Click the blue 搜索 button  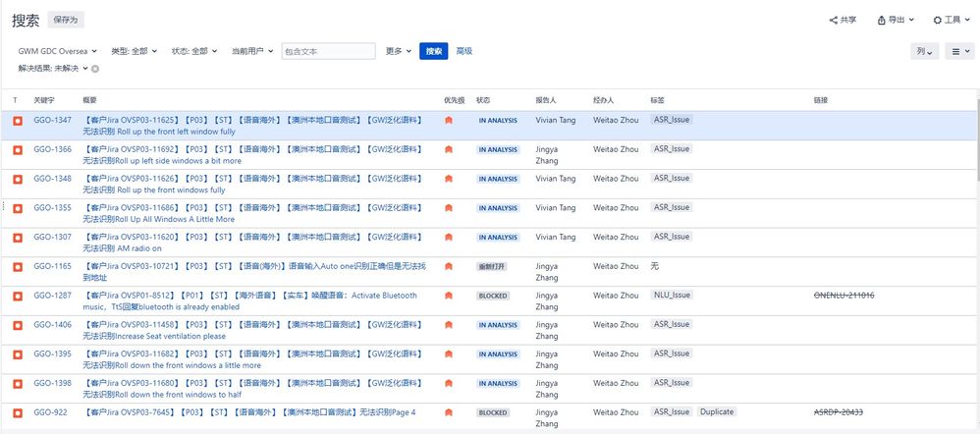tap(434, 51)
